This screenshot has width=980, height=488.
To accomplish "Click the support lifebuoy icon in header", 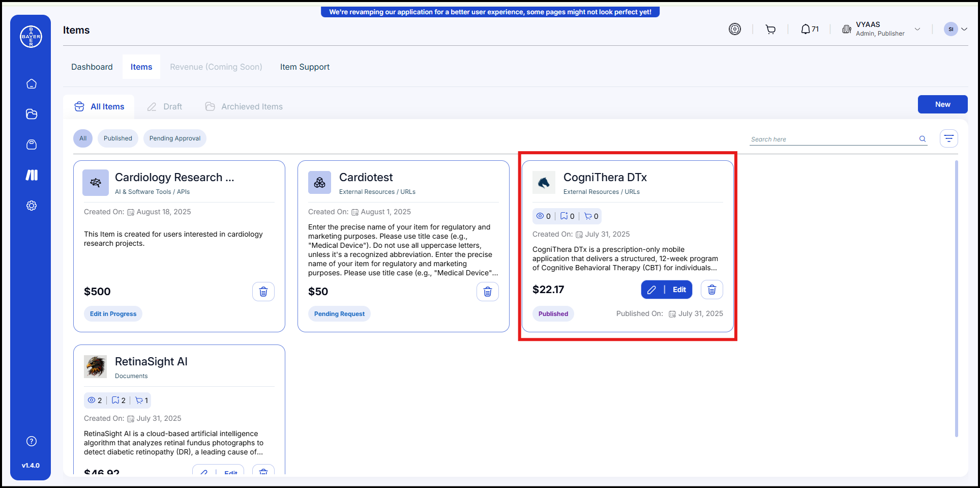I will (735, 29).
